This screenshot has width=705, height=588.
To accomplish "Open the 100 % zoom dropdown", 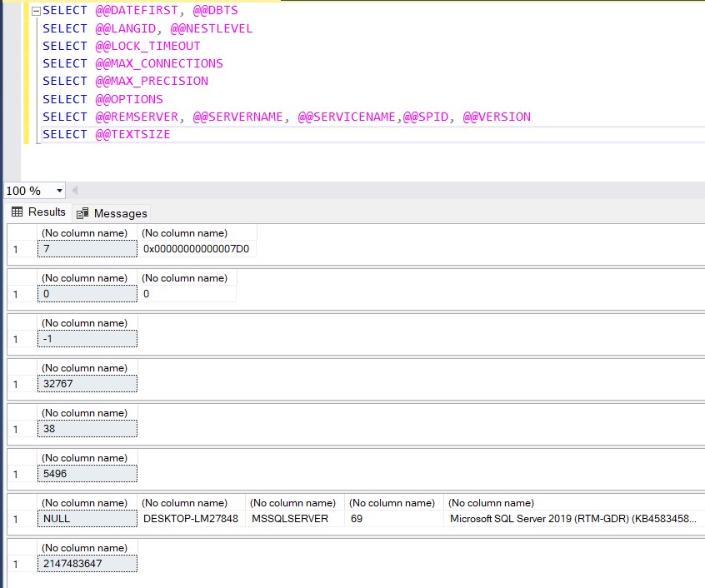I will coord(59,191).
